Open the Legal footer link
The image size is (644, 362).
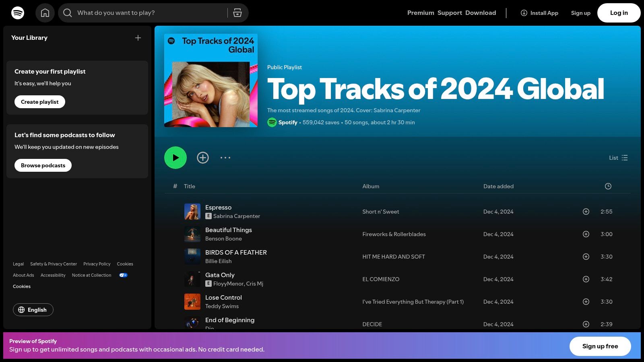(18, 264)
